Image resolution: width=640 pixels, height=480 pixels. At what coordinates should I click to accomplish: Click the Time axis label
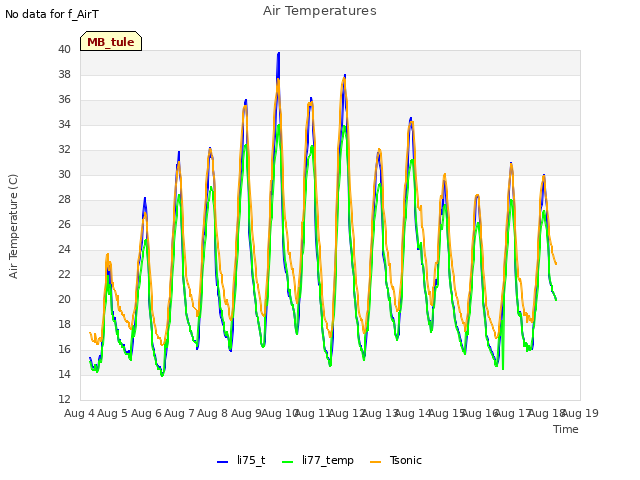click(566, 429)
